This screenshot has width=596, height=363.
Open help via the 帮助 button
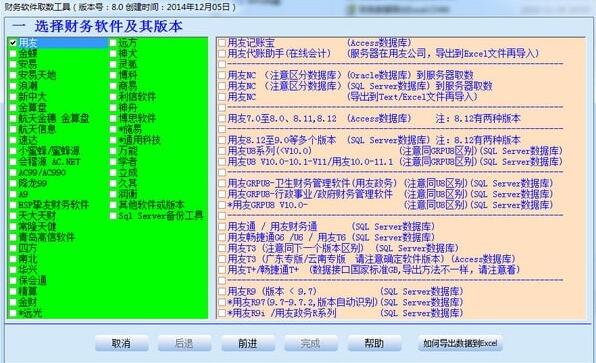[374, 343]
